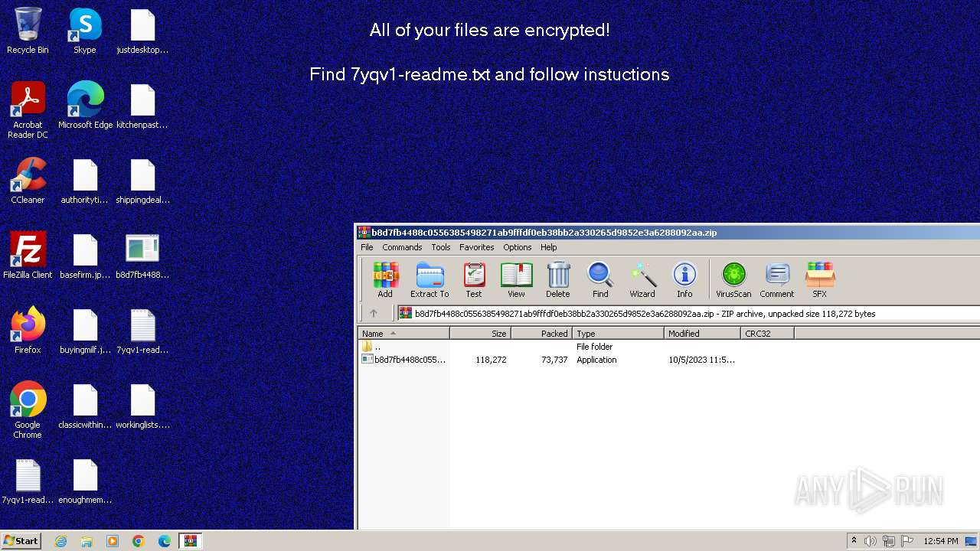Open File Explorer from the taskbar
The height and width of the screenshot is (551, 980).
pyautogui.click(x=87, y=541)
